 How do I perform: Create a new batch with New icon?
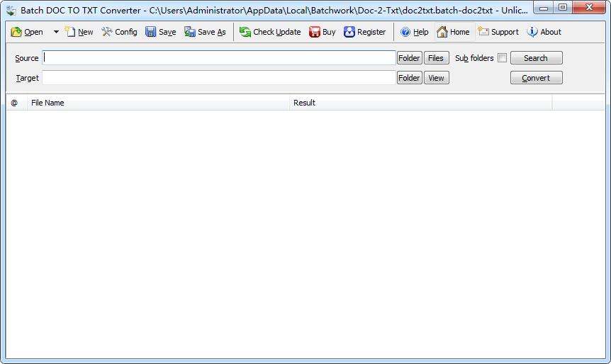tap(70, 32)
